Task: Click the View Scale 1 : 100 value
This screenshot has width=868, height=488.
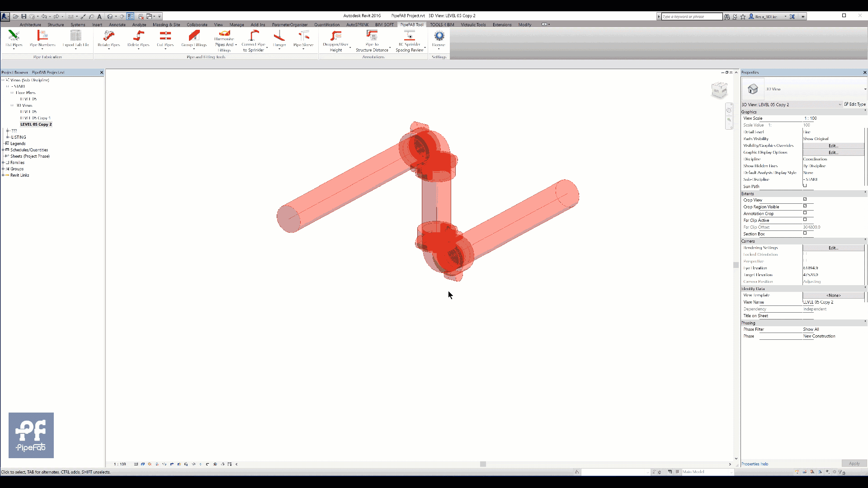Action: click(833, 118)
